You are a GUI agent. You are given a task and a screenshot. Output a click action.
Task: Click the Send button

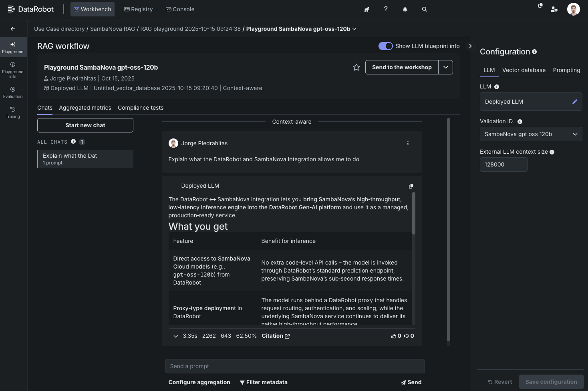tap(411, 382)
